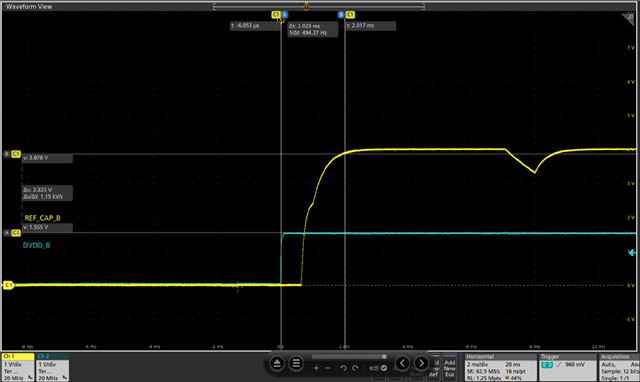Click the redo arrow icon
Viewport: 640px width, 382px height.
tap(355, 368)
